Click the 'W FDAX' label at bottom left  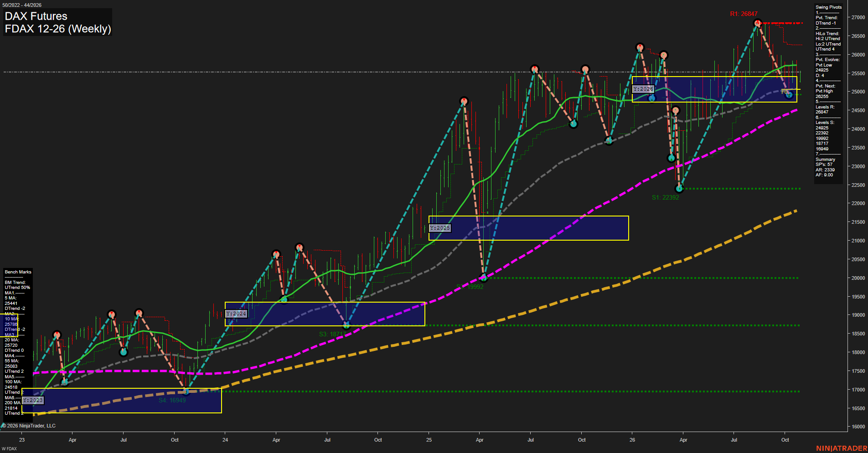pos(9,449)
